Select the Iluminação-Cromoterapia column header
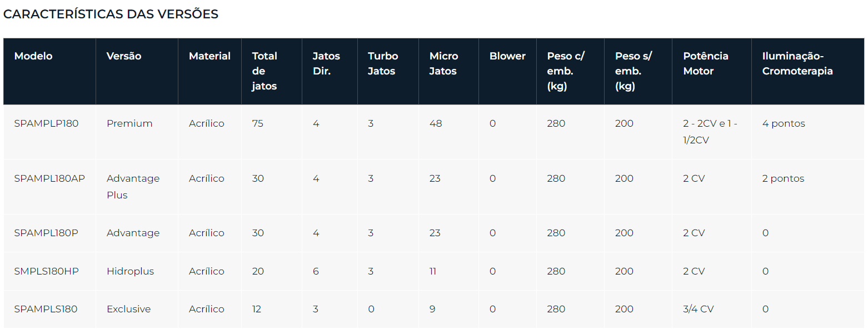Image resolution: width=868 pixels, height=329 pixels. (807, 71)
